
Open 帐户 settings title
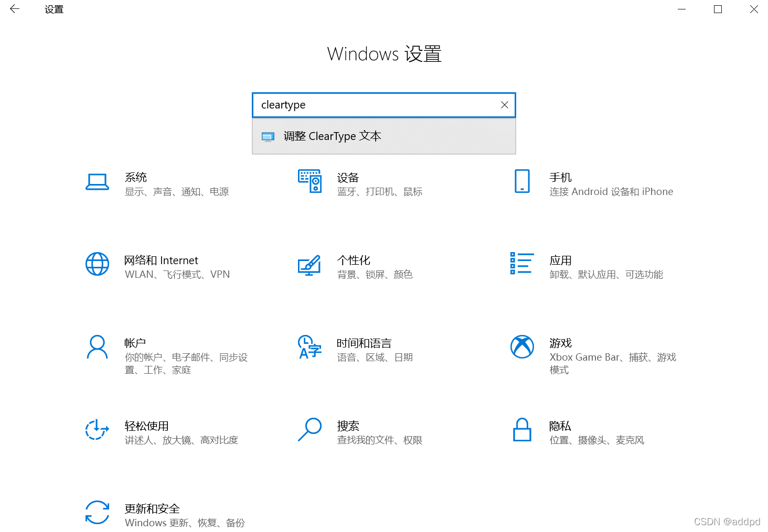(135, 343)
